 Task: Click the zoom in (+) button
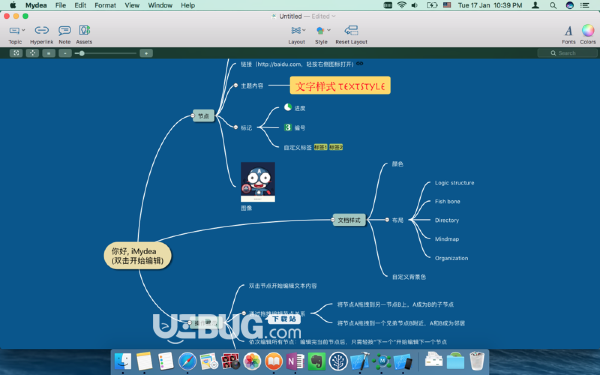click(x=146, y=53)
